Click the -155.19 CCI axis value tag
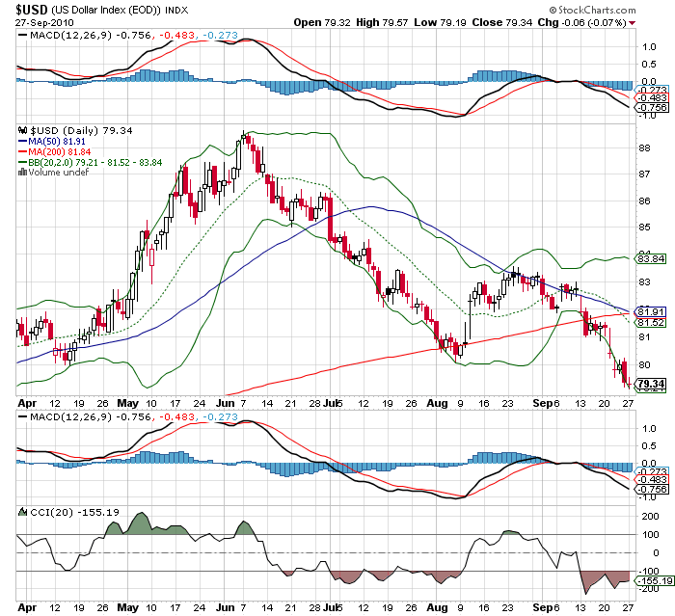Image resolution: width=675 pixels, height=616 pixels. pos(652,580)
